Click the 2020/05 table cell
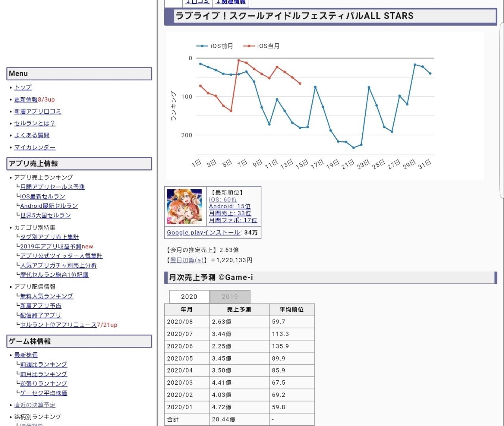Image resolution: width=504 pixels, height=426 pixels. tap(187, 358)
